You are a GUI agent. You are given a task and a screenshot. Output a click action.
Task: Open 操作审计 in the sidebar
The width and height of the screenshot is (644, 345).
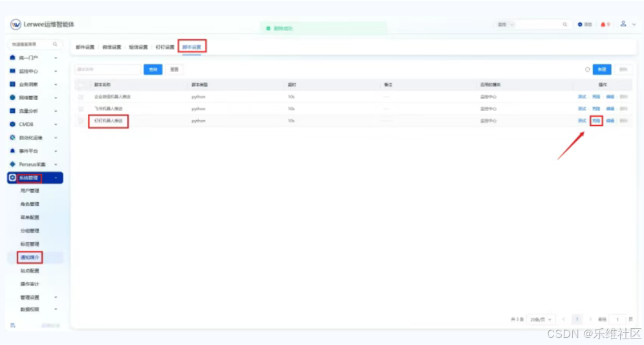[30, 284]
